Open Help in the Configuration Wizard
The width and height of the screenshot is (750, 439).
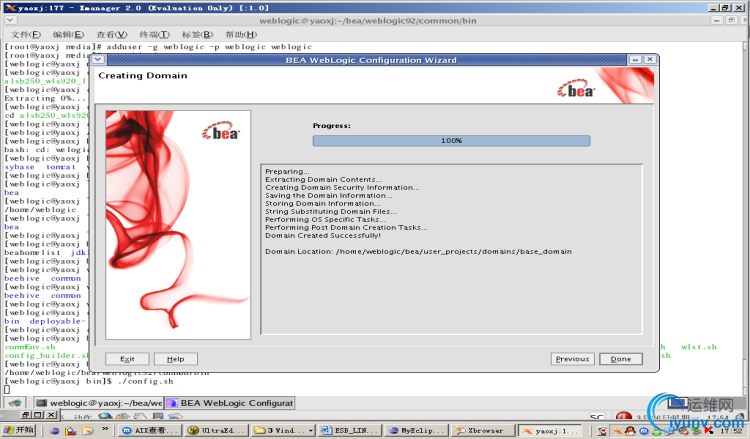(x=176, y=359)
